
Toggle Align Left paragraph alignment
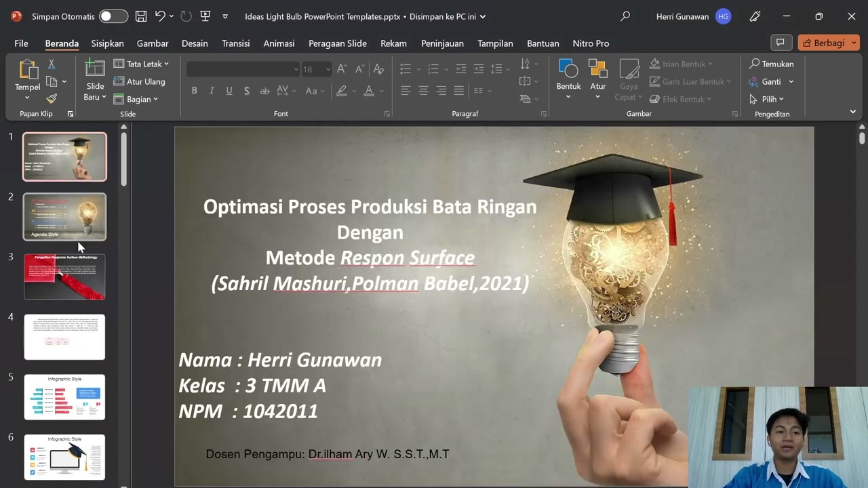coord(406,91)
